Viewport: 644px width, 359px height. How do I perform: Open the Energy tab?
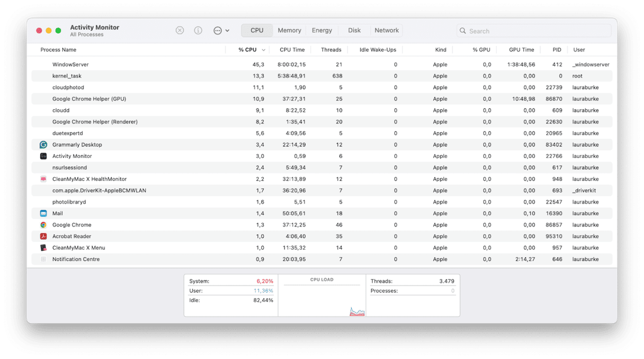(x=322, y=30)
